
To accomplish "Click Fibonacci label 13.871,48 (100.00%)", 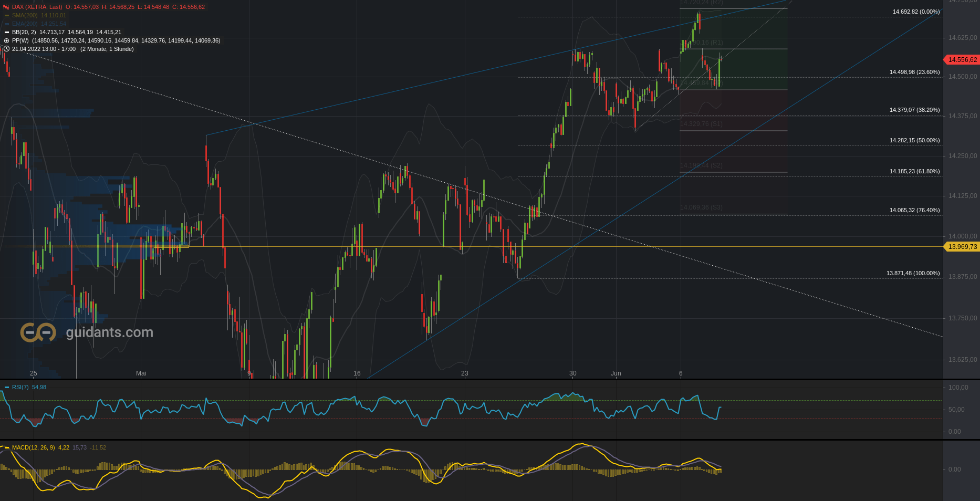I will pos(913,273).
